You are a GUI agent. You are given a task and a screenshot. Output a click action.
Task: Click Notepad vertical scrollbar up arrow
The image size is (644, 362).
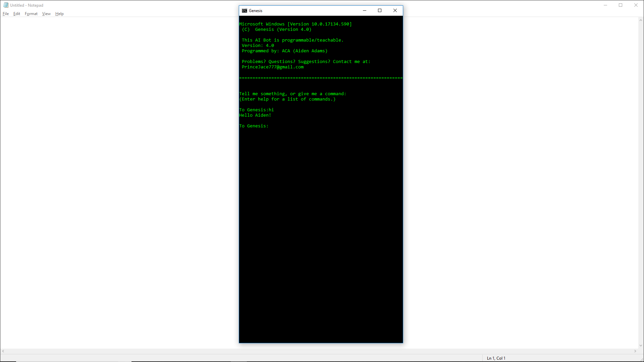pos(641,20)
